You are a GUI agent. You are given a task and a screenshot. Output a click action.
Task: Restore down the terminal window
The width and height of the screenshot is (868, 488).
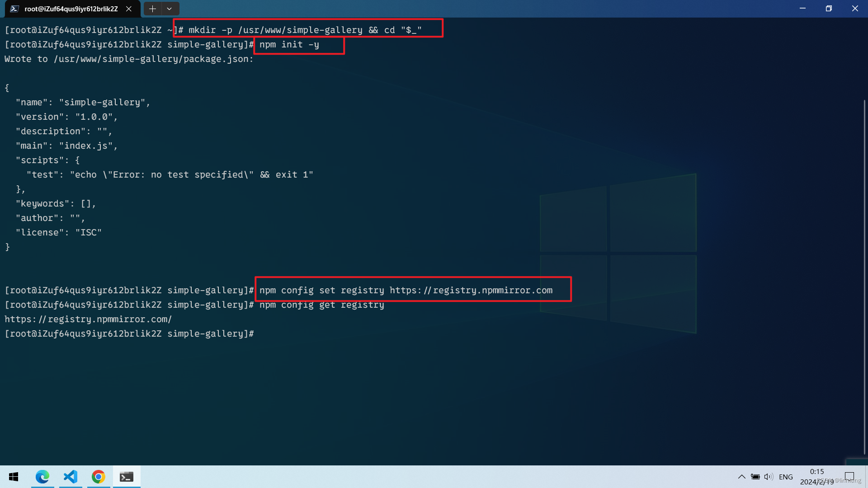coord(829,9)
